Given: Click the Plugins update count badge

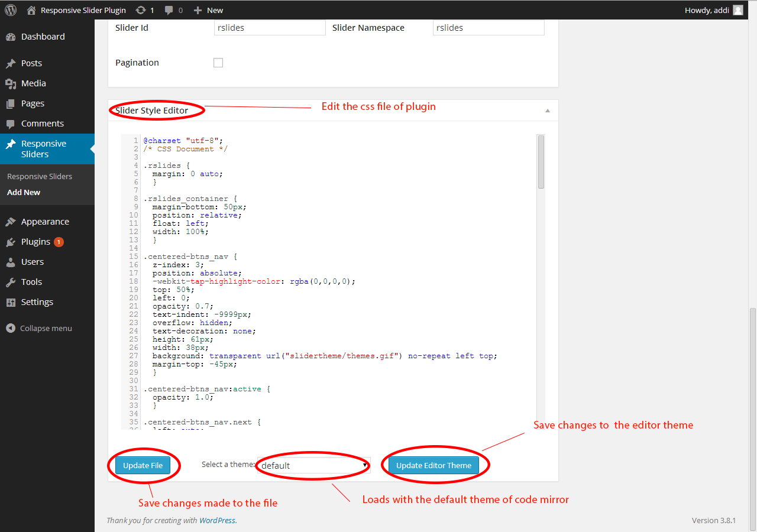Looking at the screenshot, I should pos(59,242).
